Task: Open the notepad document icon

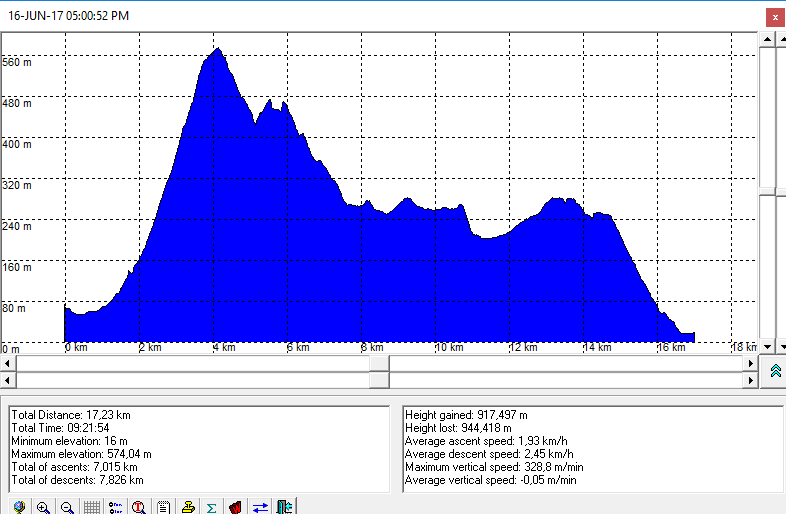Action: pyautogui.click(x=163, y=507)
